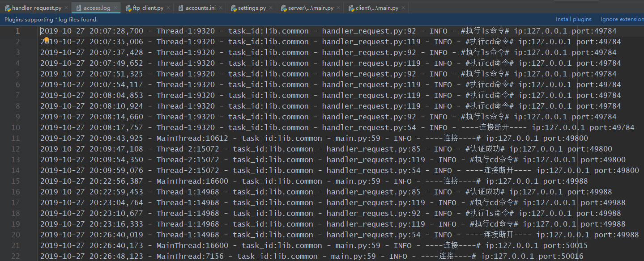The height and width of the screenshot is (261, 644).
Task: Click timestamp 2019-10-27 20:08:04,853
Action: 92,95
